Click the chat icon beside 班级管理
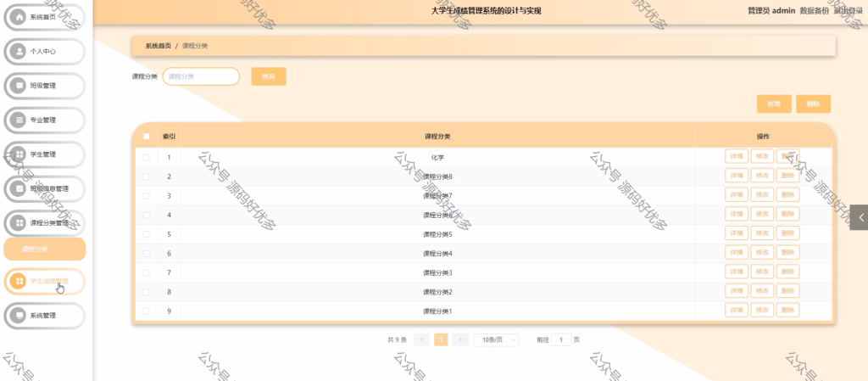The width and height of the screenshot is (868, 381). (19, 86)
